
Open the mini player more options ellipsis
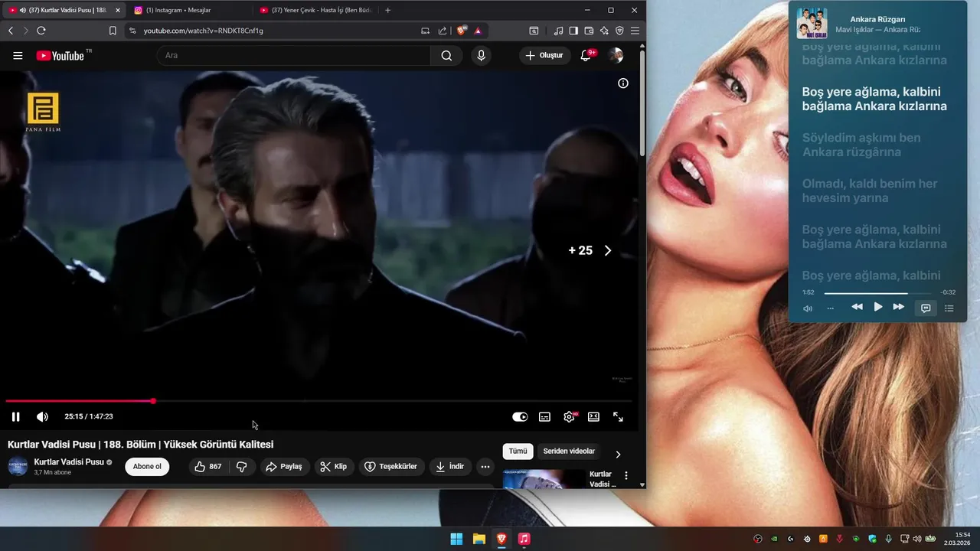coord(831,308)
